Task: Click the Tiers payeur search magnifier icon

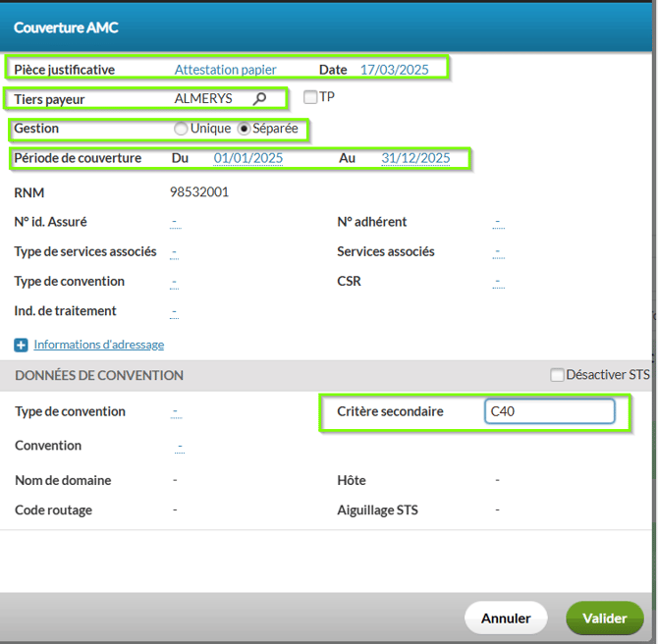Action: click(259, 98)
